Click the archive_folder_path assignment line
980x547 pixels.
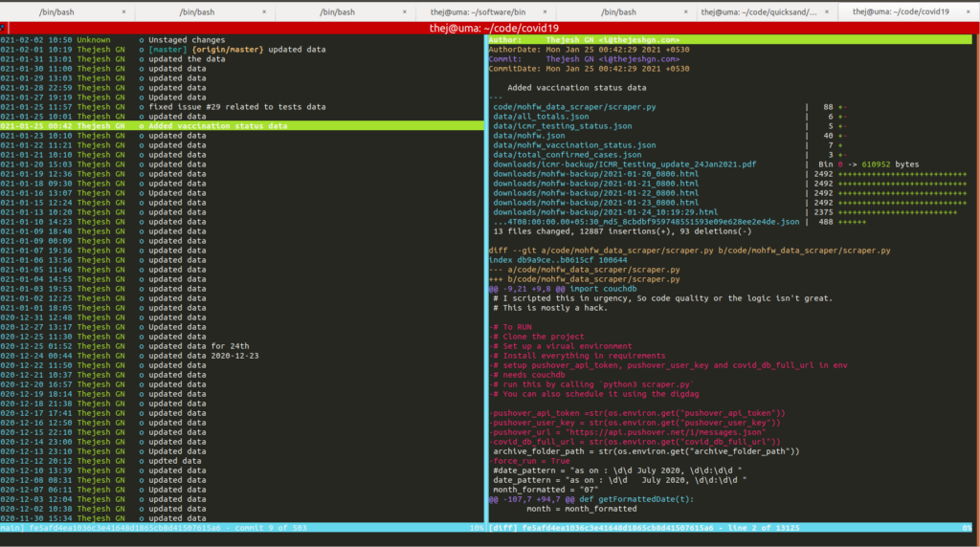(x=646, y=451)
